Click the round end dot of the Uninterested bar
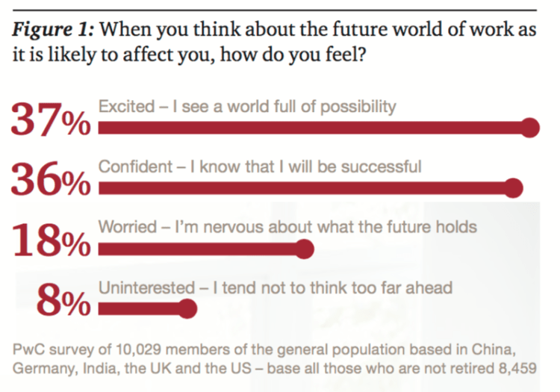The width and height of the screenshot is (560, 392). coord(188,308)
